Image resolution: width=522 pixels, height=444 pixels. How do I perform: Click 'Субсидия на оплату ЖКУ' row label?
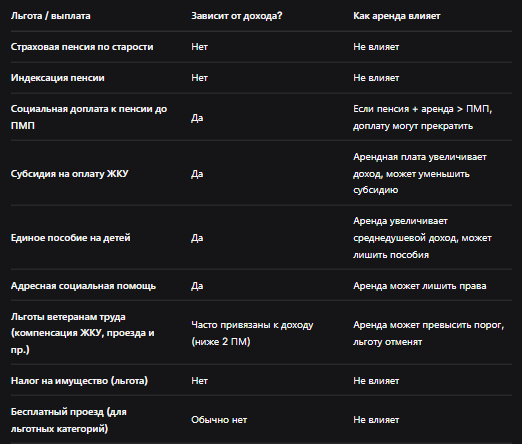pos(69,174)
